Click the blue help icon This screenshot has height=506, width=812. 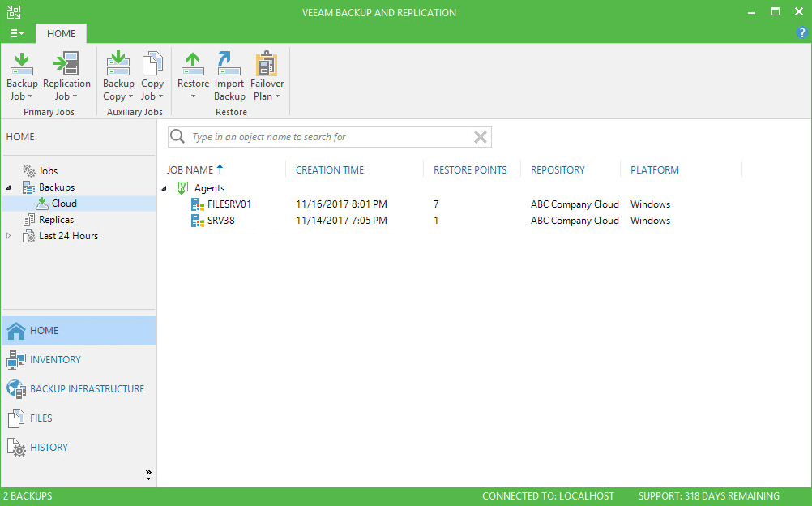pyautogui.click(x=801, y=33)
